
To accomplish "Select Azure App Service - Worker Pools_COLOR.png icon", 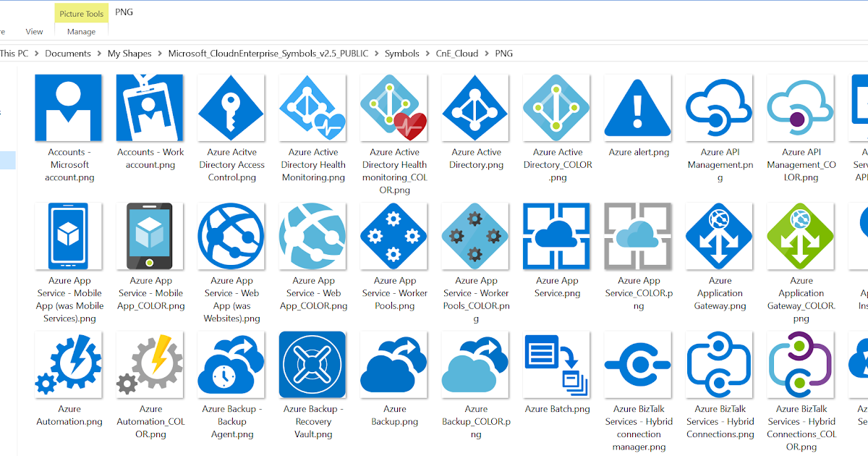I will [475, 236].
